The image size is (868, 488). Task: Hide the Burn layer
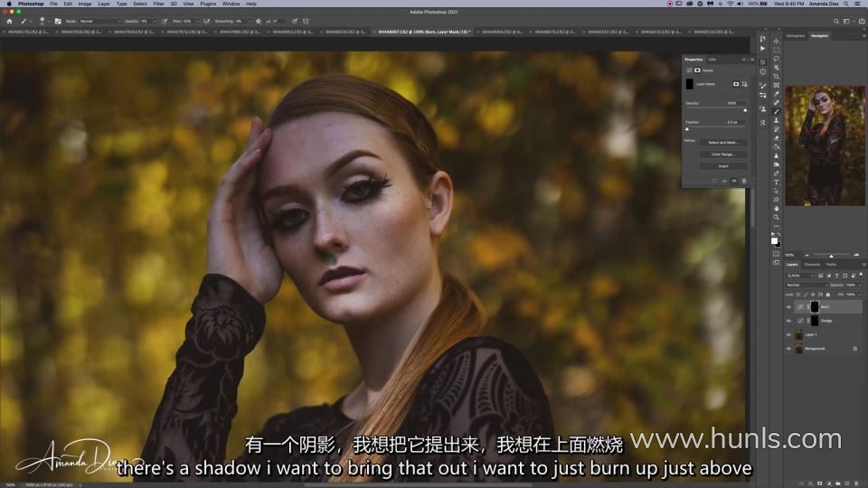point(788,307)
